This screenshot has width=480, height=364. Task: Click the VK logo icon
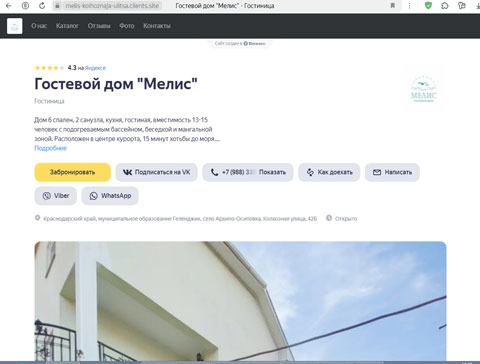coord(128,172)
